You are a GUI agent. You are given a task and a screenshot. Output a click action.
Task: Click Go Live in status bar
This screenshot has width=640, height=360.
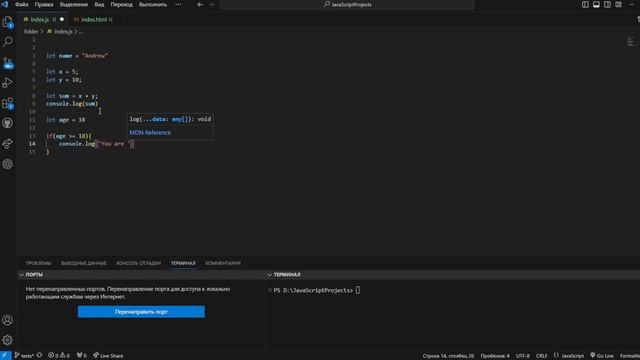click(x=602, y=356)
